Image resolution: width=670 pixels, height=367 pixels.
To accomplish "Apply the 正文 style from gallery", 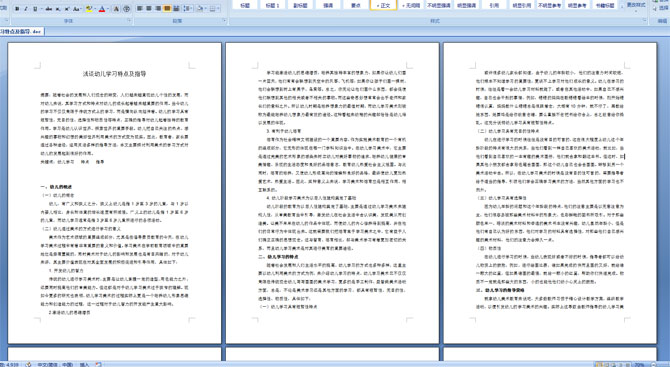I will [x=383, y=5].
